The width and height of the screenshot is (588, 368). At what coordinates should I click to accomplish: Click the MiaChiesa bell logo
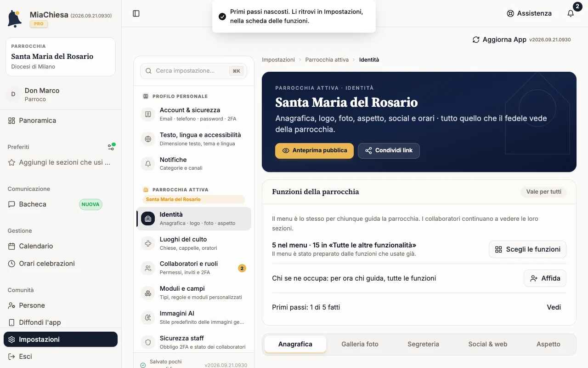(15, 19)
